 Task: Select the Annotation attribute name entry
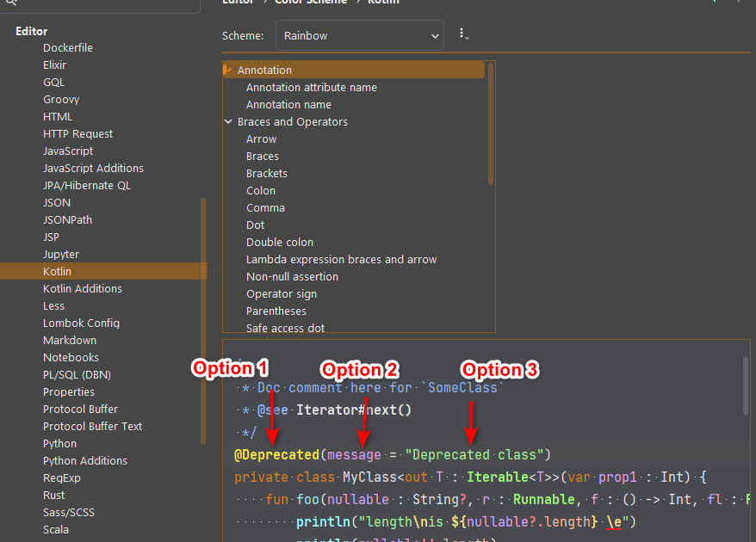[312, 87]
